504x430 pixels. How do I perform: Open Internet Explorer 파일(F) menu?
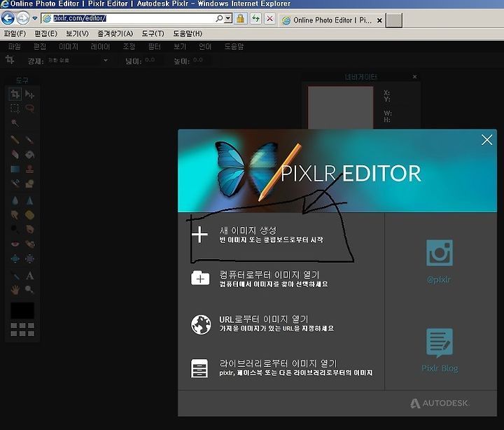[x=15, y=34]
